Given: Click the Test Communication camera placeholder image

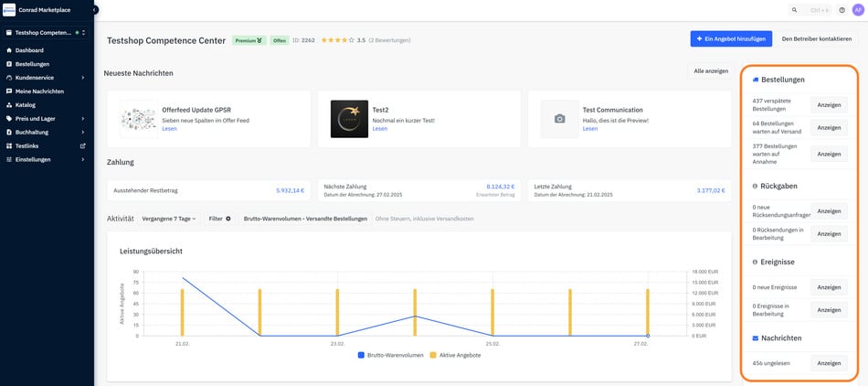Looking at the screenshot, I should click(560, 119).
